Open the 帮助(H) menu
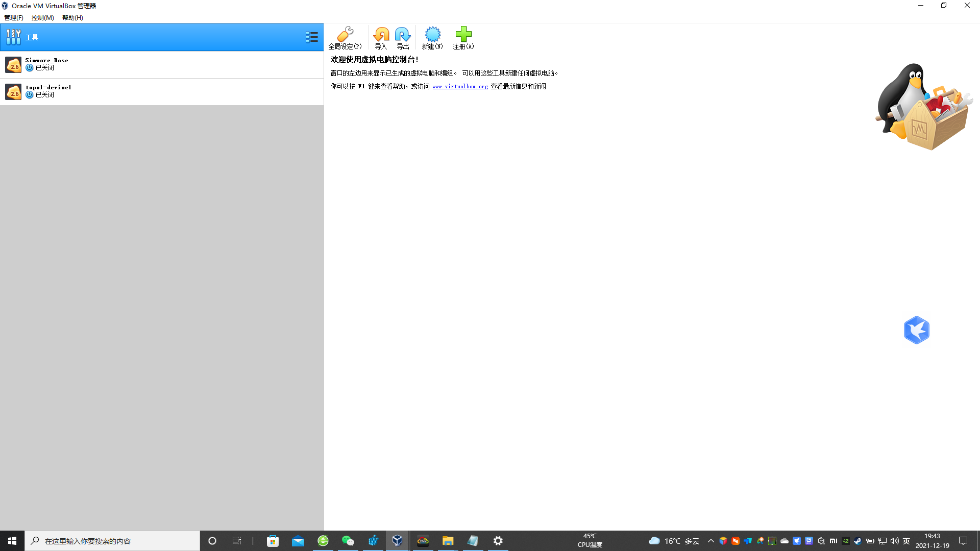980x551 pixels. click(x=72, y=17)
